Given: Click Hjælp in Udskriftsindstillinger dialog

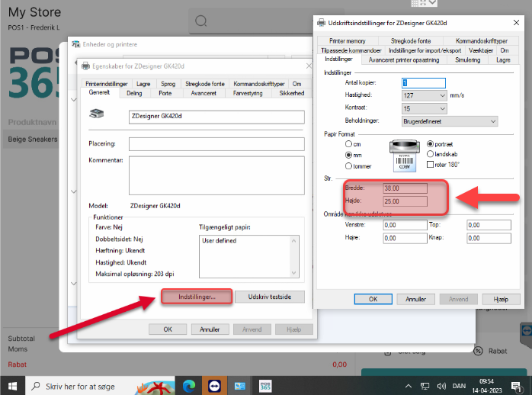Looking at the screenshot, I should pos(501,299).
